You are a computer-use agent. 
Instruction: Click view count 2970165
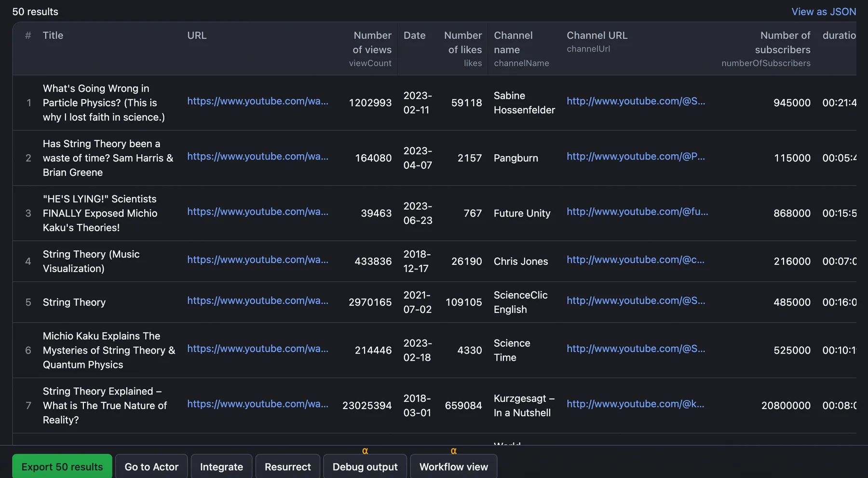tap(370, 302)
